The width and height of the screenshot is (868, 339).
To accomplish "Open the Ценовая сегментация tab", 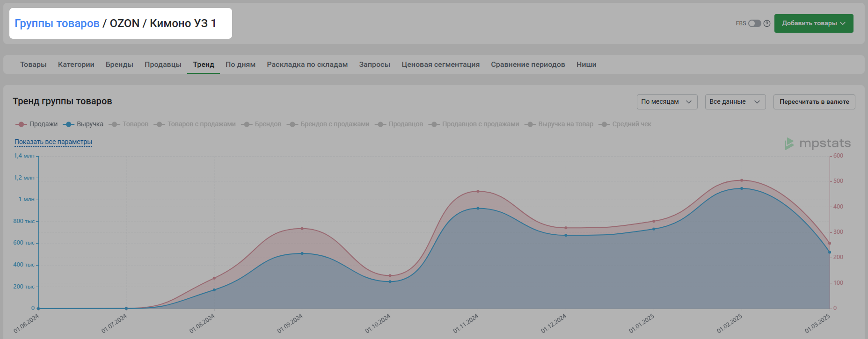I will coord(440,65).
